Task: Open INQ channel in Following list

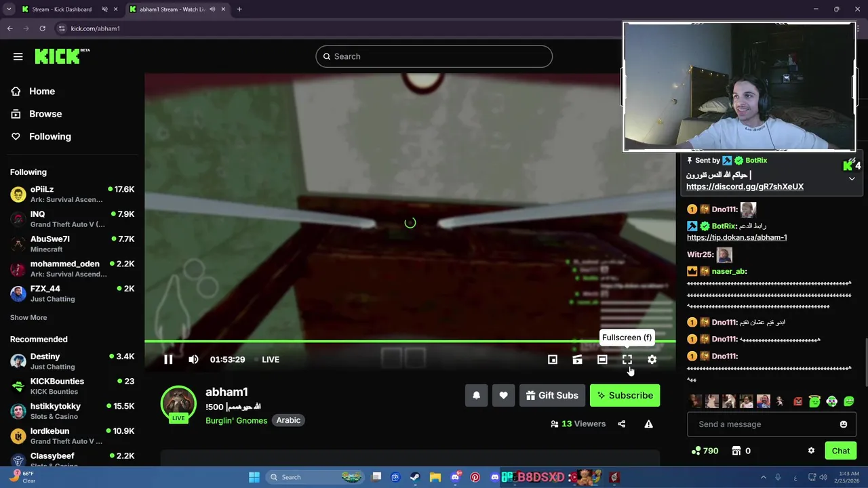Action: 72,219
